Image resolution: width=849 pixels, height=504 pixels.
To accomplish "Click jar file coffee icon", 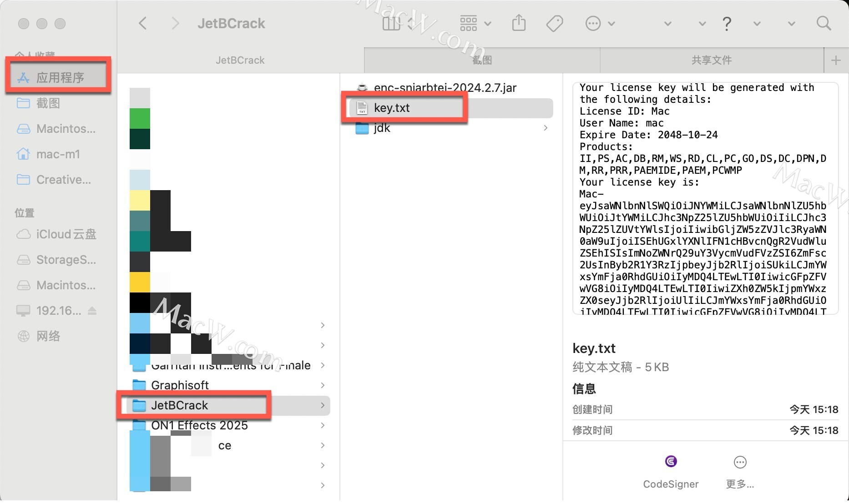I will tap(362, 87).
